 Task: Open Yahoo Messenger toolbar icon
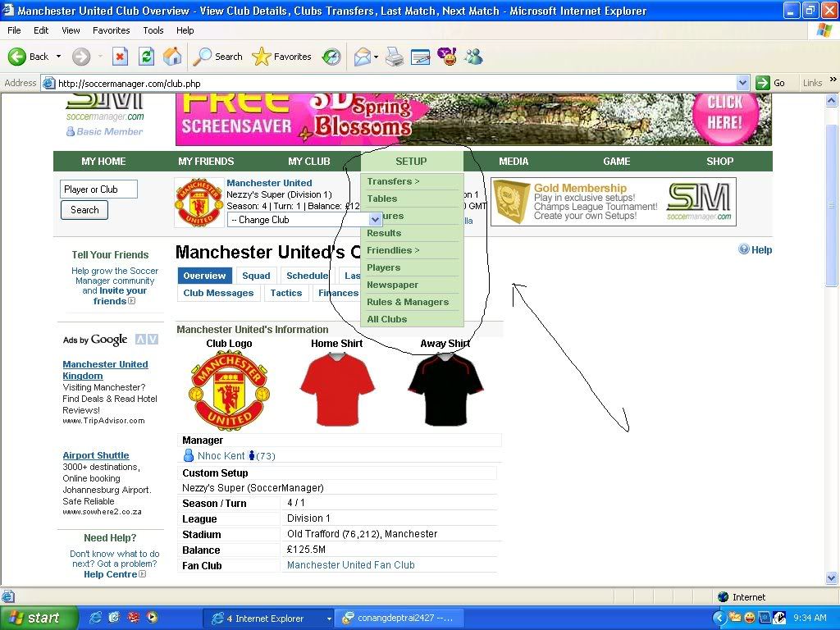coord(447,57)
